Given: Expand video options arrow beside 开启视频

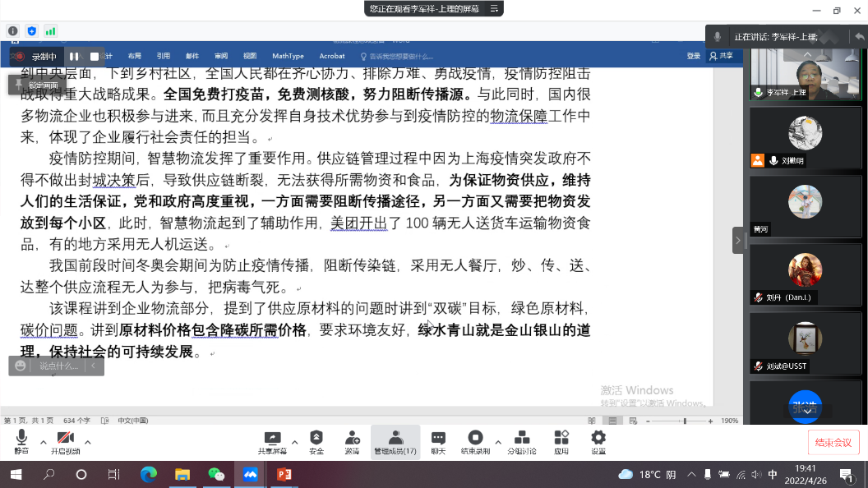Looking at the screenshot, I should coord(88,442).
